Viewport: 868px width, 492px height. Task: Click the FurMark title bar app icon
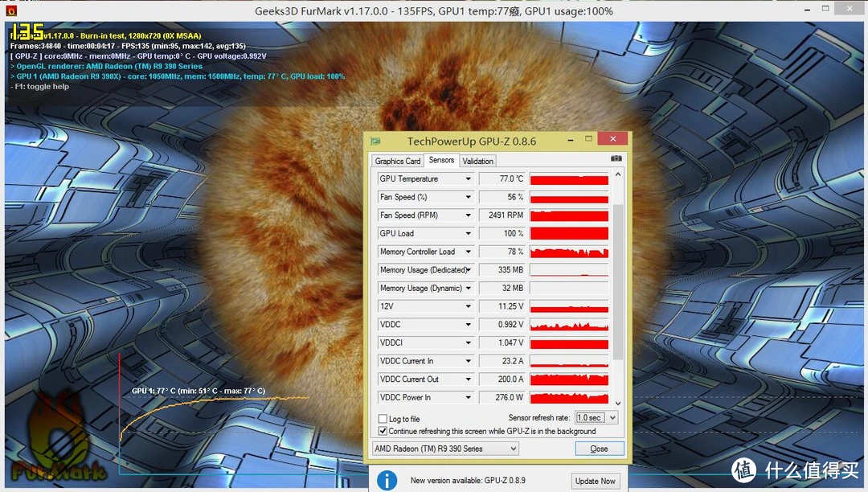pyautogui.click(x=10, y=10)
